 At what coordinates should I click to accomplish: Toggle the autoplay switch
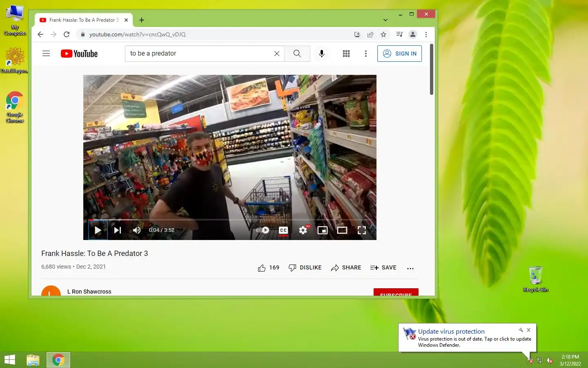[263, 230]
